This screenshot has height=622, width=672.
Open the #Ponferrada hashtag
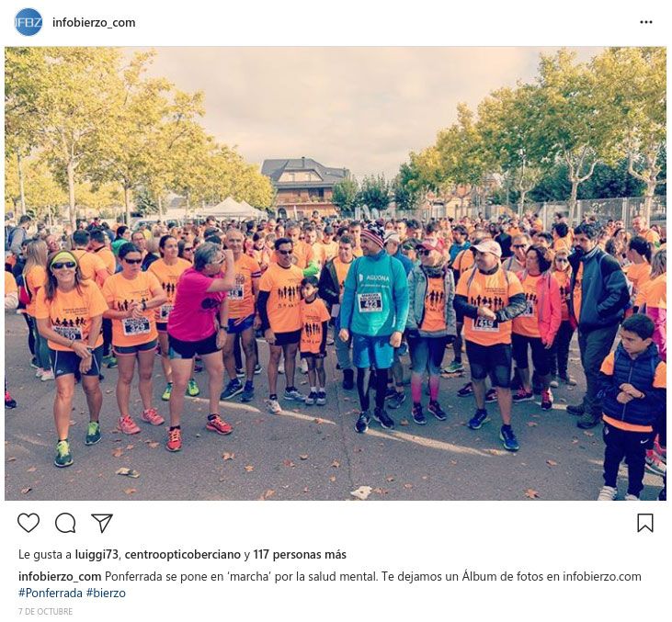pos(51,594)
